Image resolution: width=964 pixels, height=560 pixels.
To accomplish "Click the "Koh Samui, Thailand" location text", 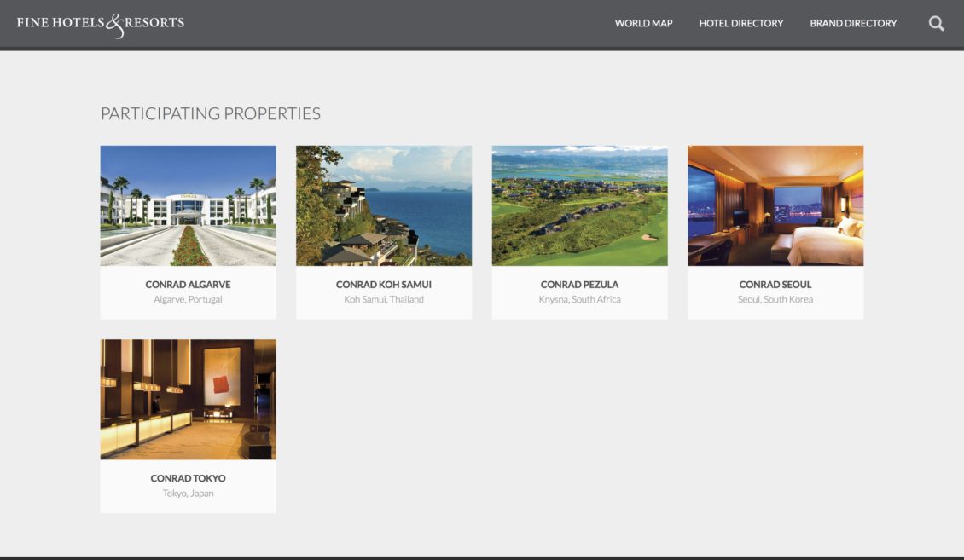I will [384, 300].
